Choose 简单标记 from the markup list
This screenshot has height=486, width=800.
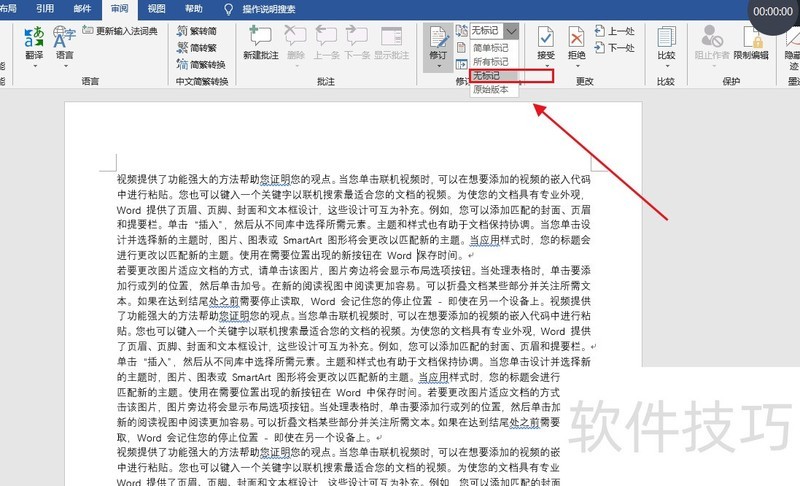(490, 48)
